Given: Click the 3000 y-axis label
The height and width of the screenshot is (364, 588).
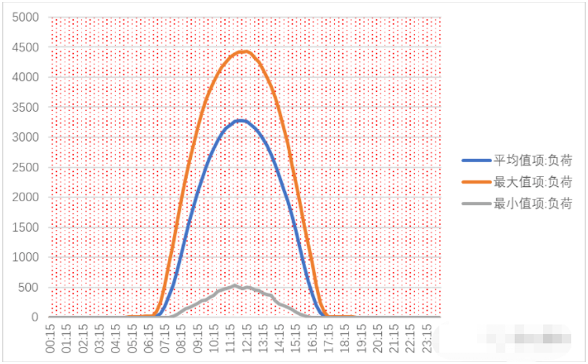Looking at the screenshot, I should pos(25,137).
